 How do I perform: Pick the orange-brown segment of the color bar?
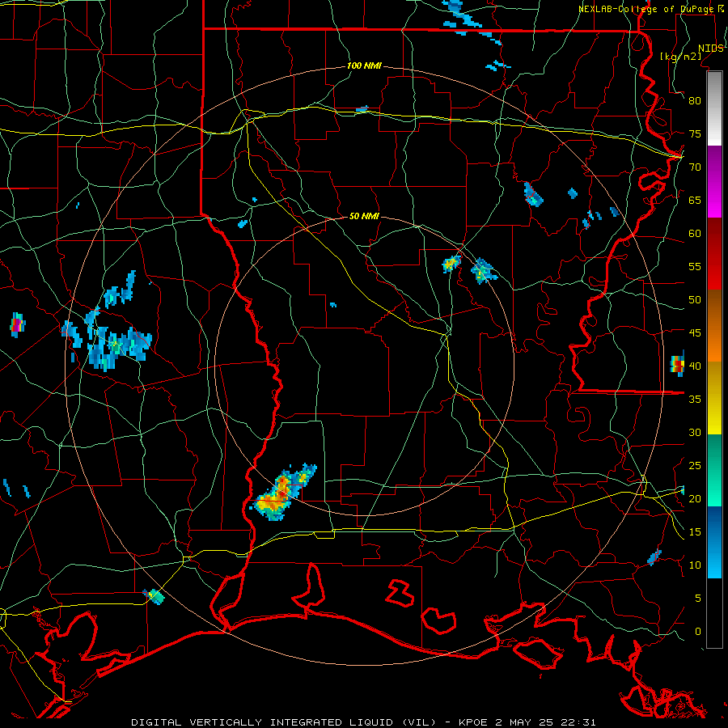[714, 326]
